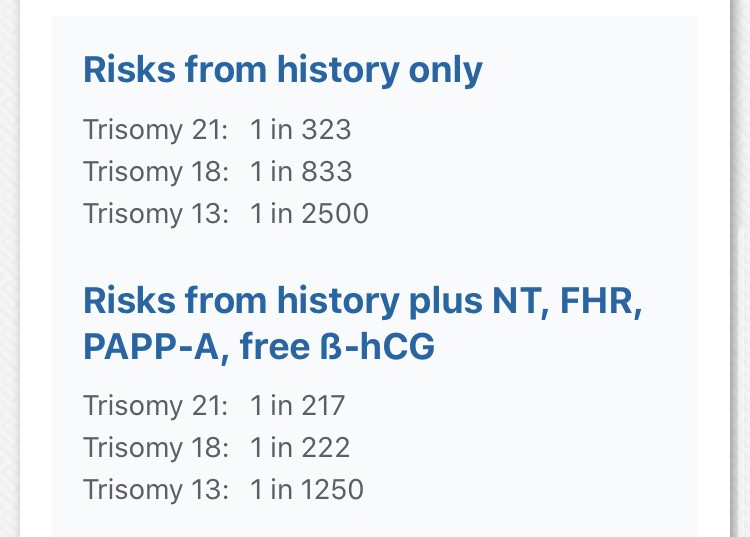
Task: Click the "1 in 323" risk value
Action: pyautogui.click(x=301, y=130)
